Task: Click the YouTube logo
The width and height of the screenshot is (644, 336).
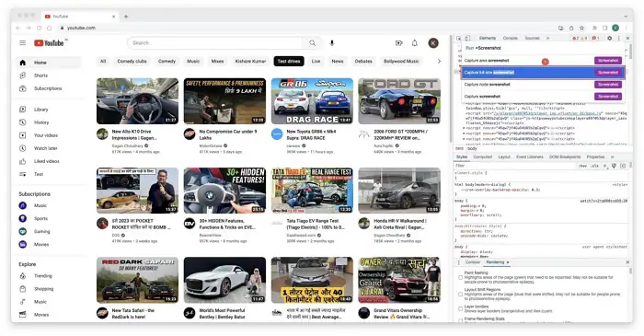Action: [49, 42]
